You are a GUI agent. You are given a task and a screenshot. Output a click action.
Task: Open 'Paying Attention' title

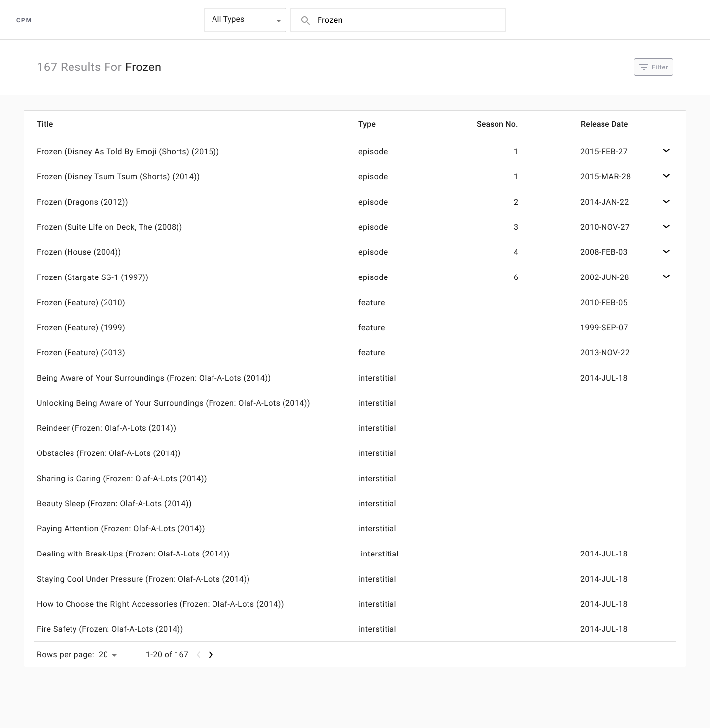pos(121,529)
